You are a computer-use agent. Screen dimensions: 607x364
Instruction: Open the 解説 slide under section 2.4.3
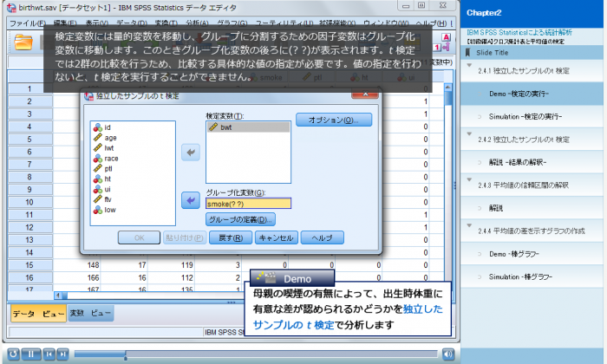click(x=532, y=208)
